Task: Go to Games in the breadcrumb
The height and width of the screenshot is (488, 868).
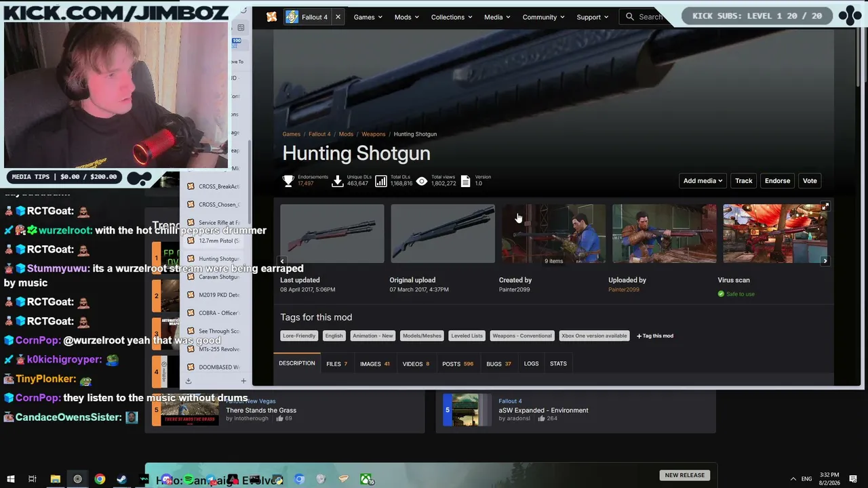Action: pos(292,134)
